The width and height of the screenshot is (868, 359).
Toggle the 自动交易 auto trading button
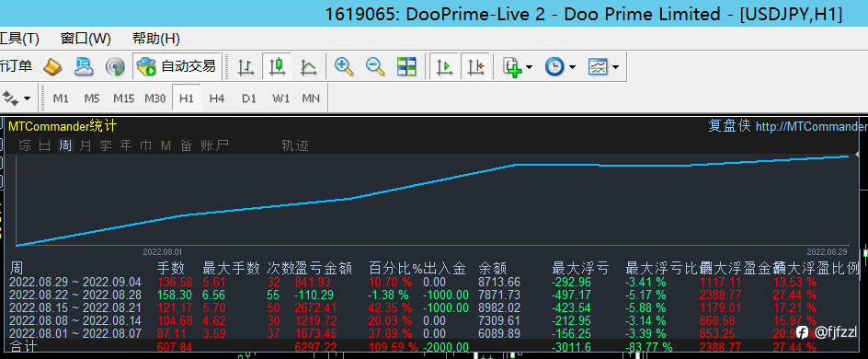177,67
